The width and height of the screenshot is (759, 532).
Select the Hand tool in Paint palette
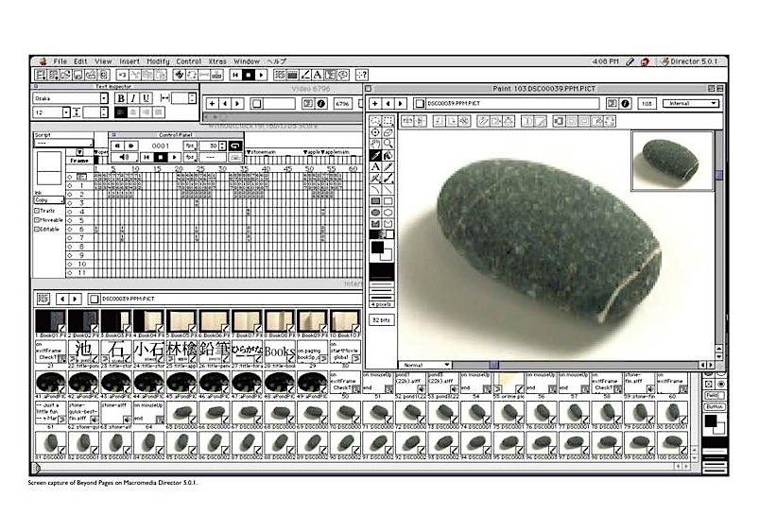pos(375,144)
